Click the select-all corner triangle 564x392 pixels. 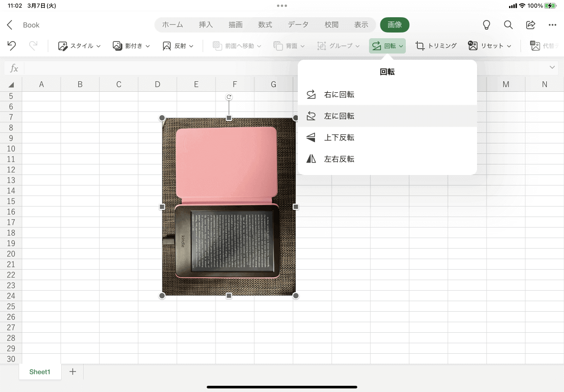point(11,85)
